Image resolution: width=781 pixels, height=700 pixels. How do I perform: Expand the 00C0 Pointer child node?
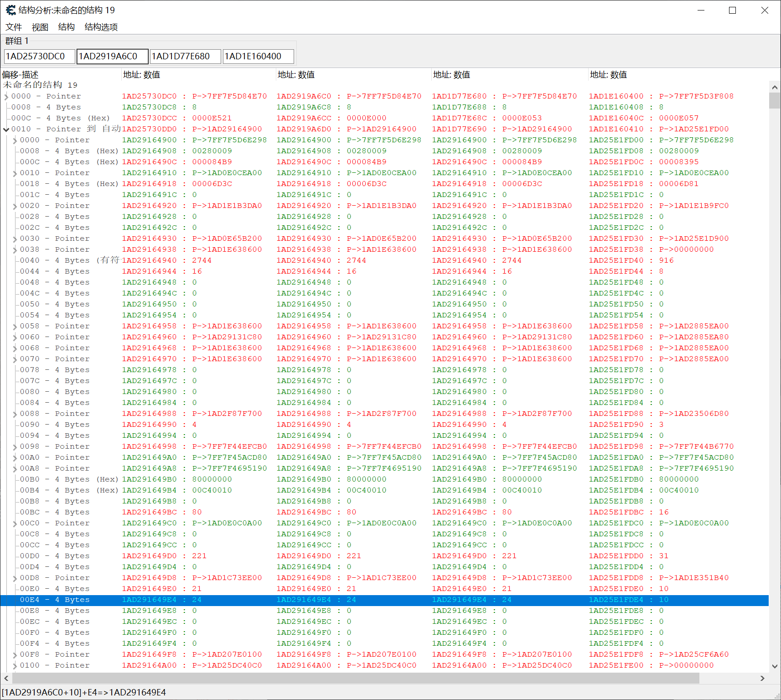coord(15,524)
